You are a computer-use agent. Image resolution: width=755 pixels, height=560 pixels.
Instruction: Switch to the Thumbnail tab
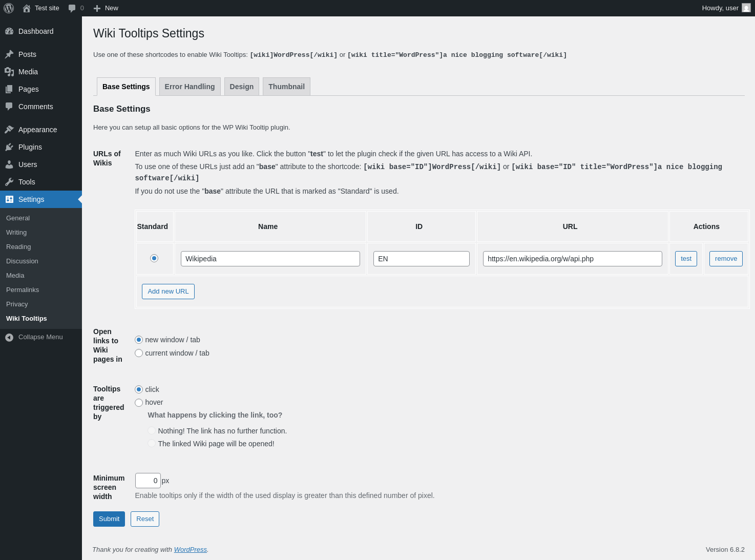pos(286,87)
